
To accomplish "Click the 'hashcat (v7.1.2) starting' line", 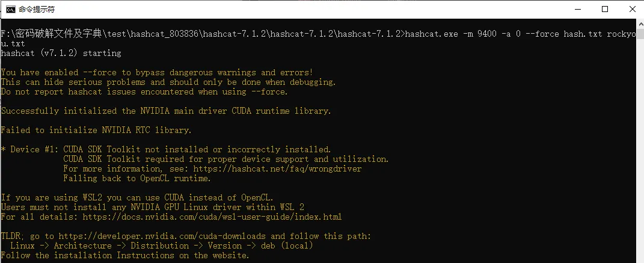I will (x=61, y=53).
